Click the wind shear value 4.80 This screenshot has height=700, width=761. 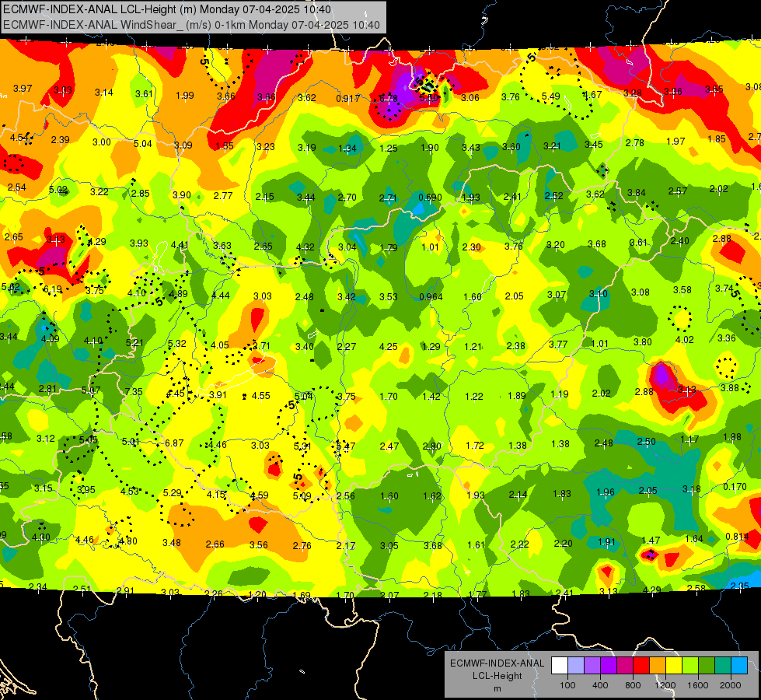[128, 541]
